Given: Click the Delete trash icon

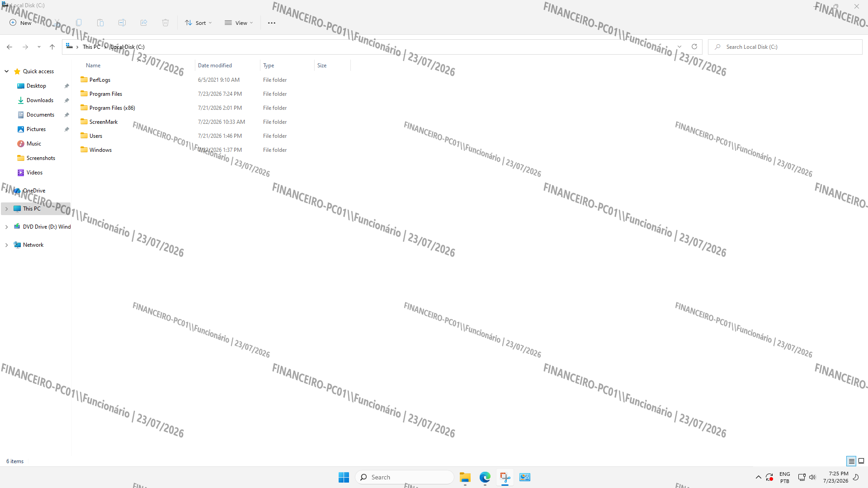Looking at the screenshot, I should pyautogui.click(x=165, y=23).
